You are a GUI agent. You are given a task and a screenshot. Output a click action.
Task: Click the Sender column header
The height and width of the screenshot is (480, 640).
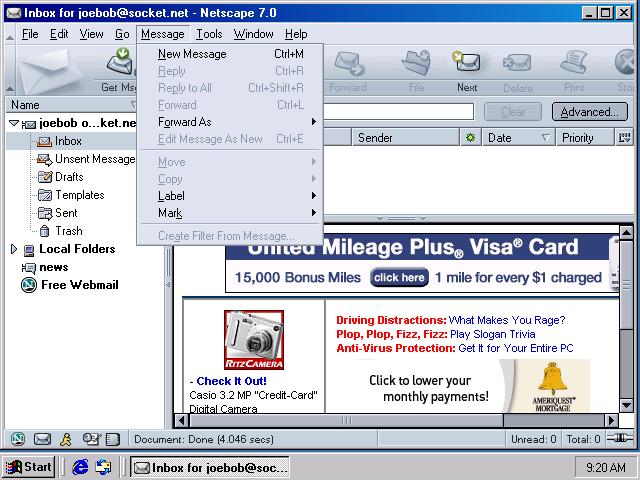click(x=405, y=138)
